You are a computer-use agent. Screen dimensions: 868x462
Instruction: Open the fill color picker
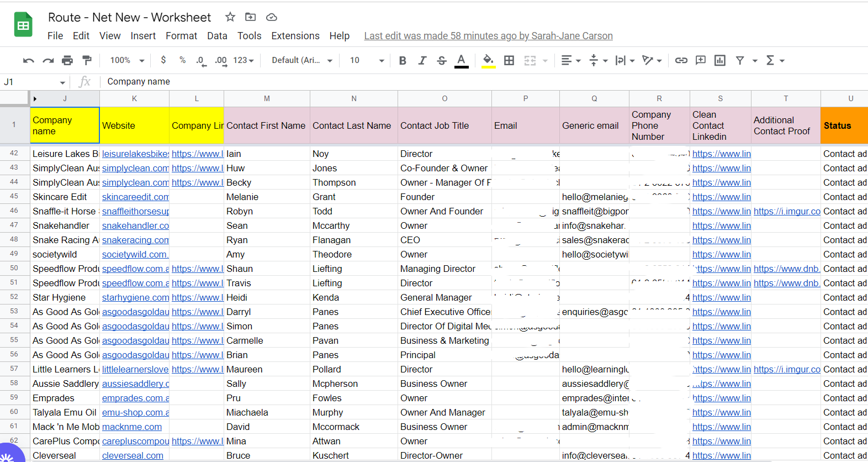pos(488,60)
